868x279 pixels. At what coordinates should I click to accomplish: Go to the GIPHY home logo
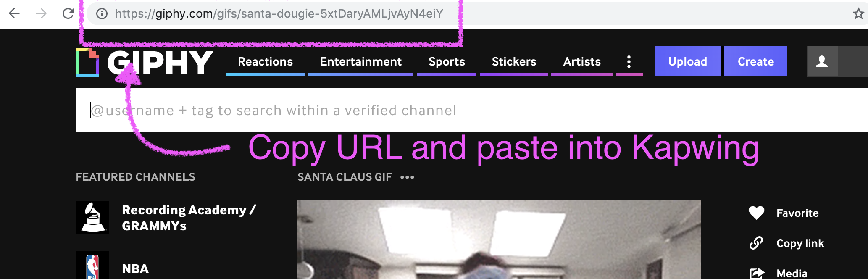[144, 63]
